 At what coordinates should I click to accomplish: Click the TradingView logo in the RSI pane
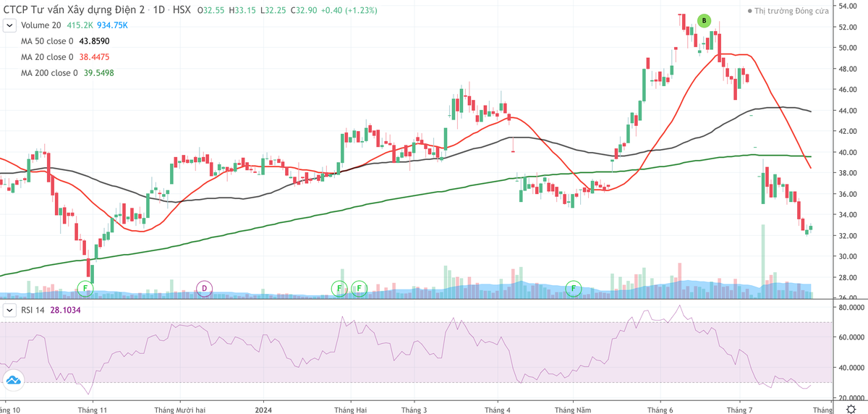(12, 379)
